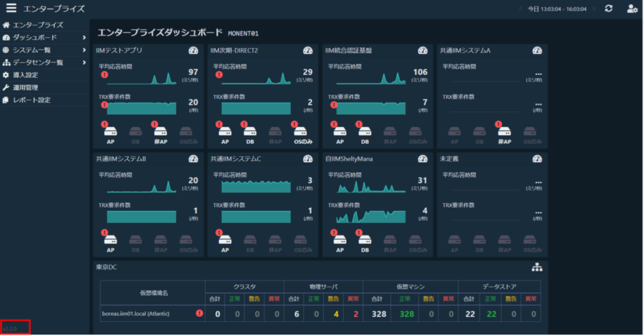This screenshot has height=335, width=644.
Task: Expand the システム一覧 submenu chevron
Action: click(x=84, y=50)
